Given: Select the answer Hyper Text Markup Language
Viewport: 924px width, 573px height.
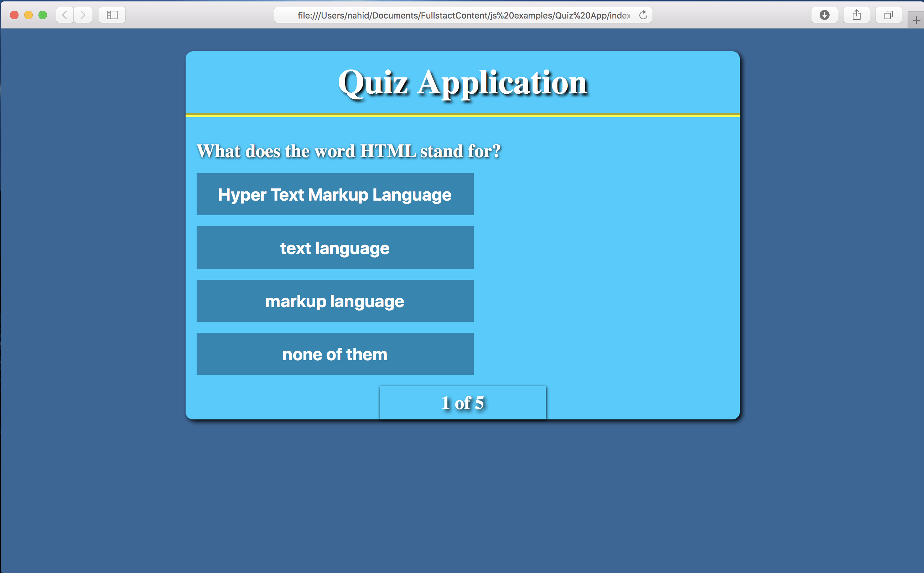Looking at the screenshot, I should tap(334, 194).
